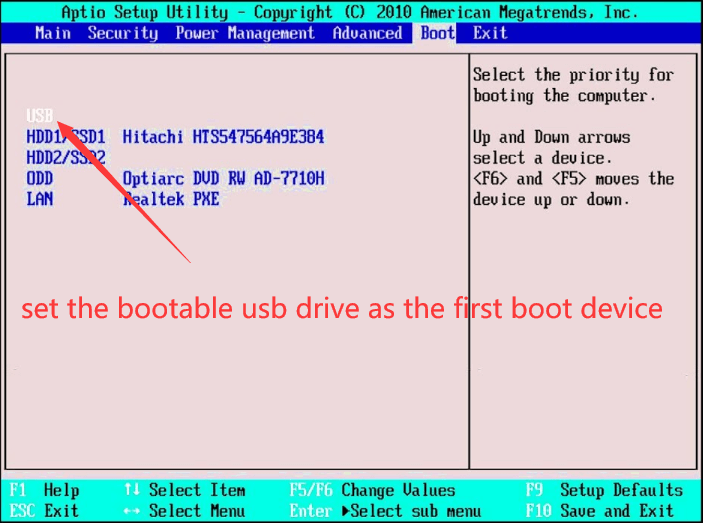Switch to the Security tab
Screen dimensions: 703x523
point(122,33)
